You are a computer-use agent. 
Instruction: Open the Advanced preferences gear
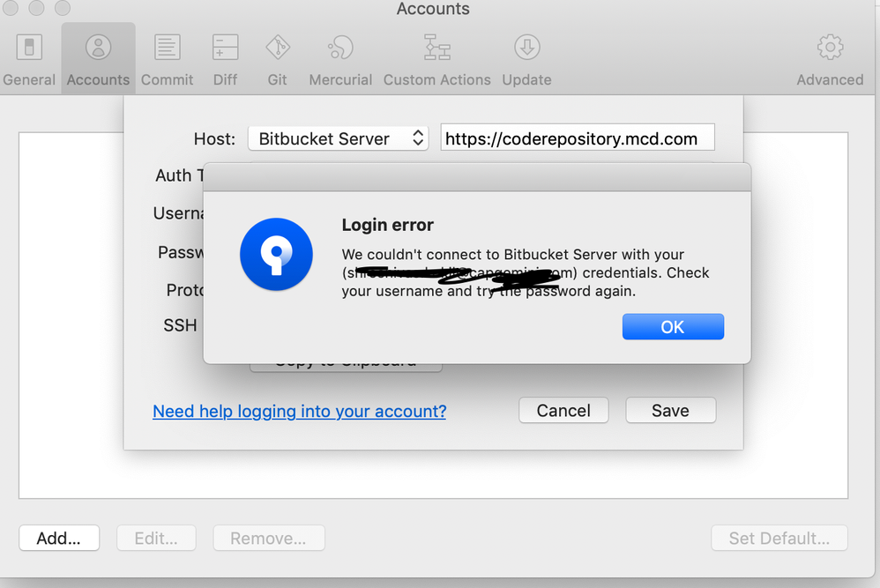[830, 59]
